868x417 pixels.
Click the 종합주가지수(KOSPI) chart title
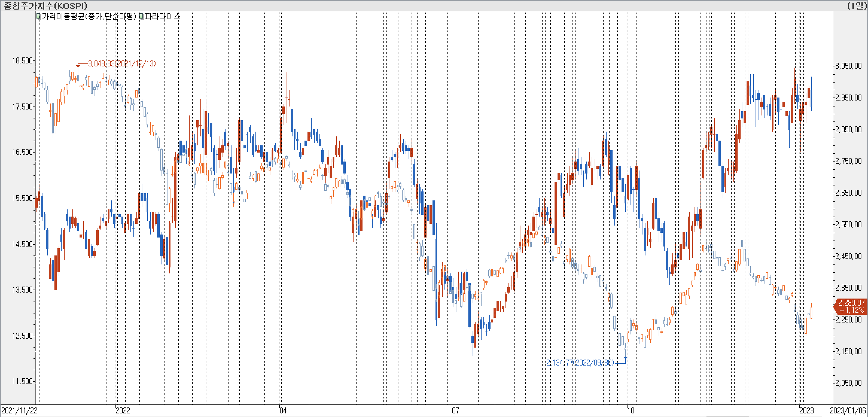(x=45, y=6)
